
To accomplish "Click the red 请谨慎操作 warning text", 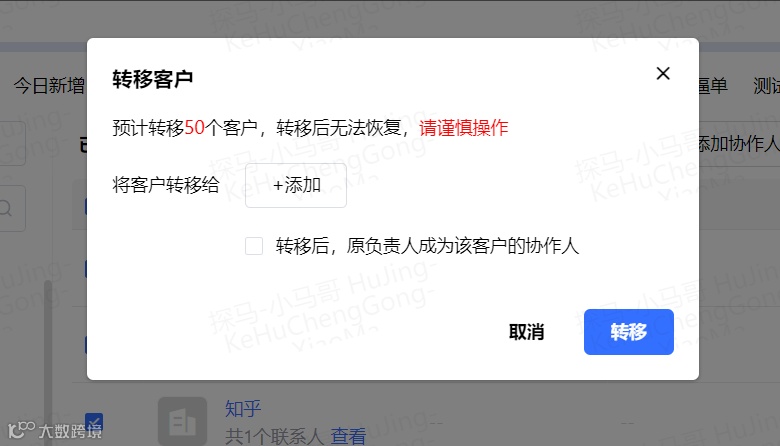I will (464, 128).
